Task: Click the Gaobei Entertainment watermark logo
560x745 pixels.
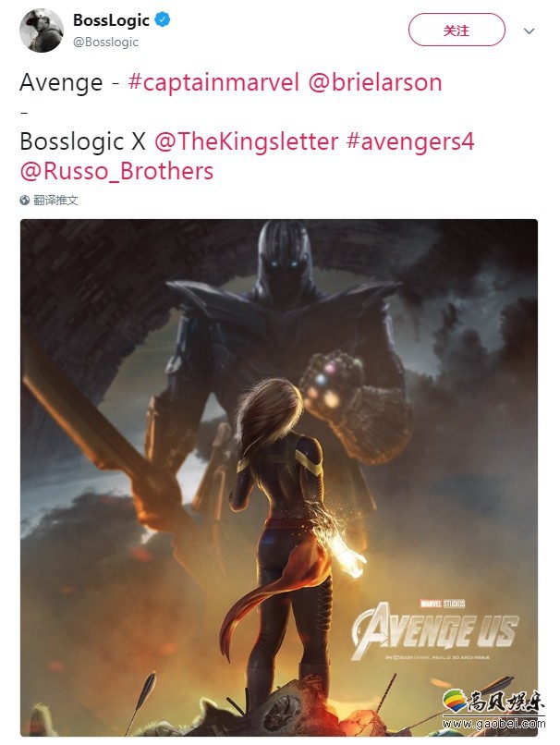Action: click(x=494, y=702)
